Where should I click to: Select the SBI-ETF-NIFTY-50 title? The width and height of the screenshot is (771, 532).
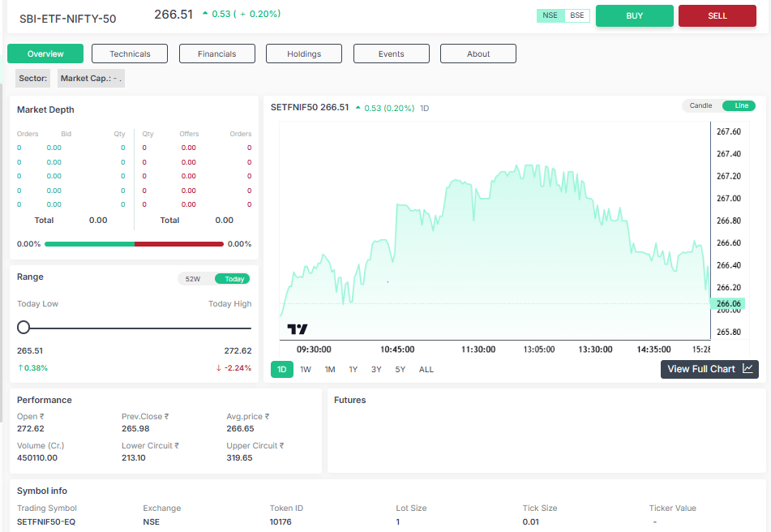pyautogui.click(x=68, y=19)
